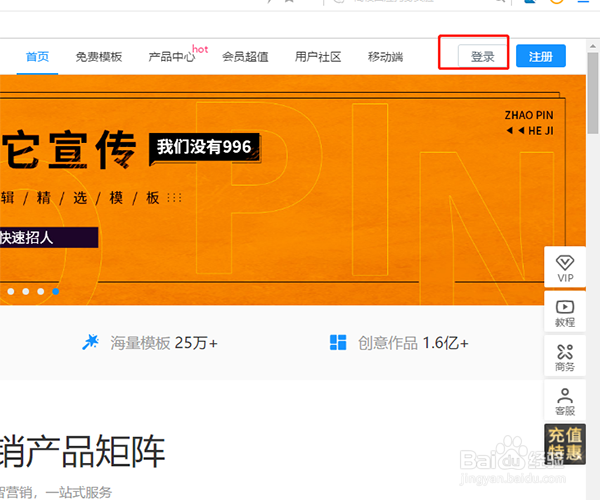
Task: Click the 快速招人 banner button
Action: click(49, 238)
